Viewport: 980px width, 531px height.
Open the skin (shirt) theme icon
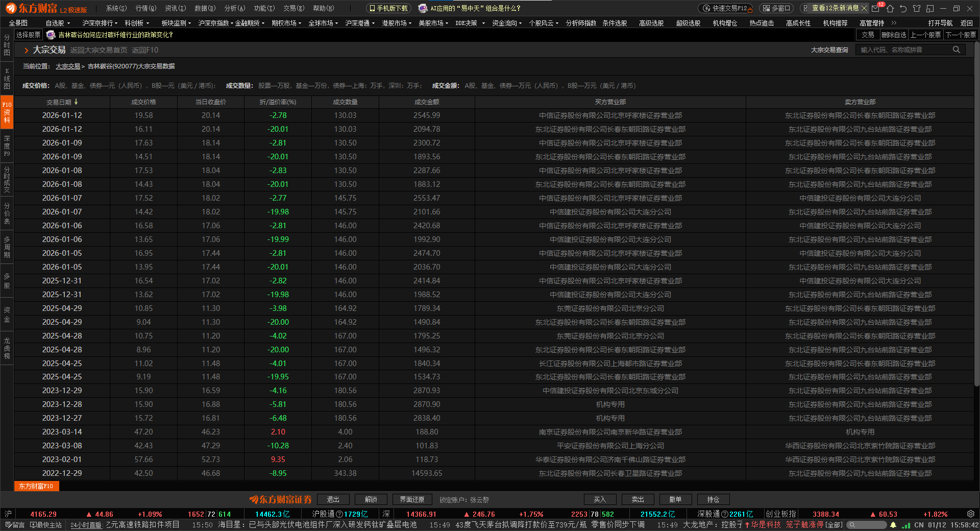[917, 8]
